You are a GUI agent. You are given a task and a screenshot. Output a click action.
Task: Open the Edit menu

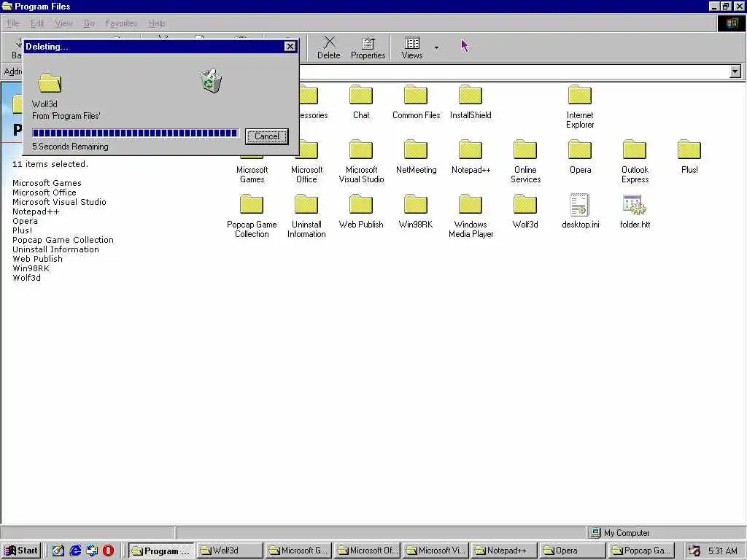coord(36,23)
